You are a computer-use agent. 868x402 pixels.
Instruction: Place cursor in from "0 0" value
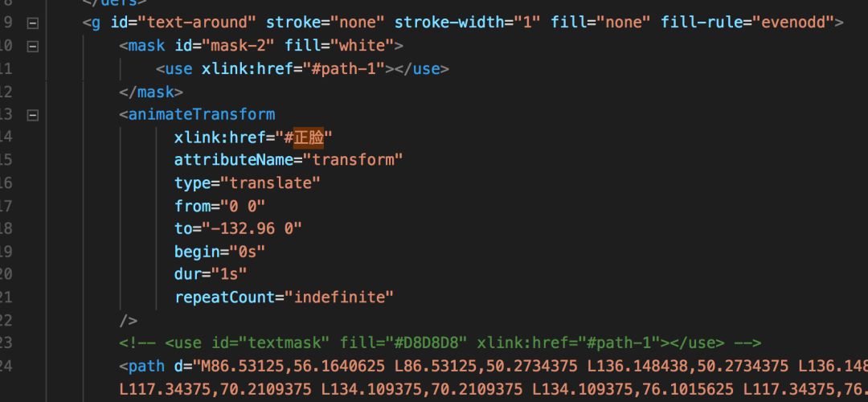click(243, 207)
